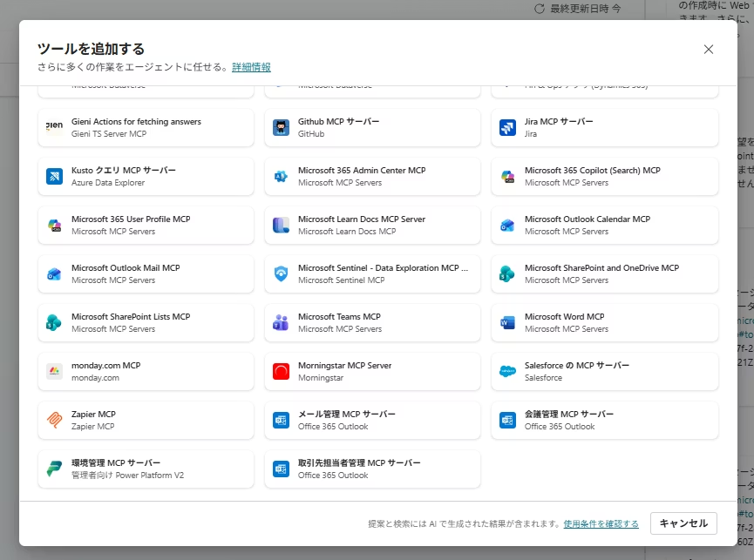Click the Microsoft Learn Docs icon
Image resolution: width=754 pixels, height=560 pixels.
(x=281, y=226)
